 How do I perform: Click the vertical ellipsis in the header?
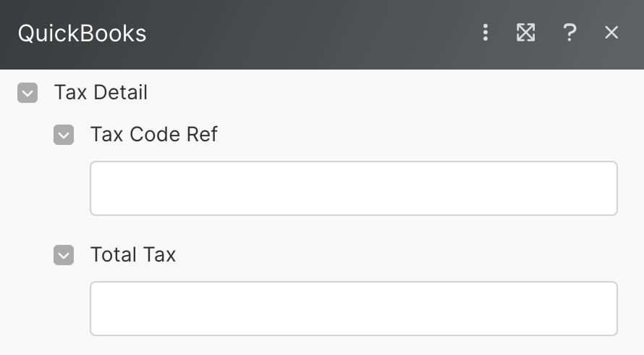[x=486, y=33]
